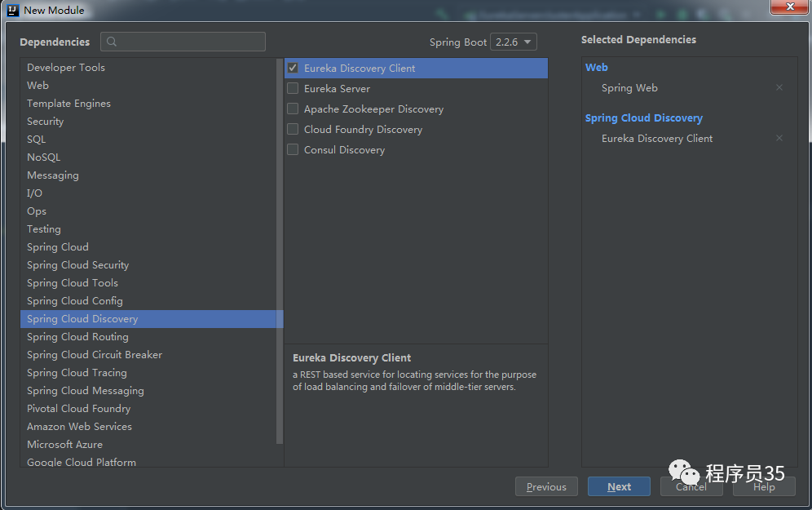This screenshot has width=812, height=510.
Task: Tick the Apache Zookeeper Discovery checkbox
Action: click(x=293, y=109)
